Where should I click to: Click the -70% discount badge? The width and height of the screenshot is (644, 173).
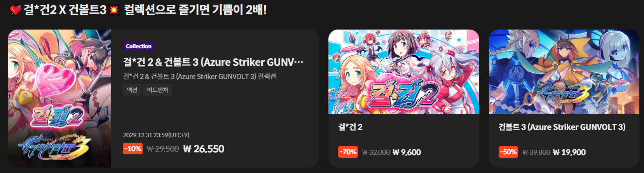pos(348,152)
